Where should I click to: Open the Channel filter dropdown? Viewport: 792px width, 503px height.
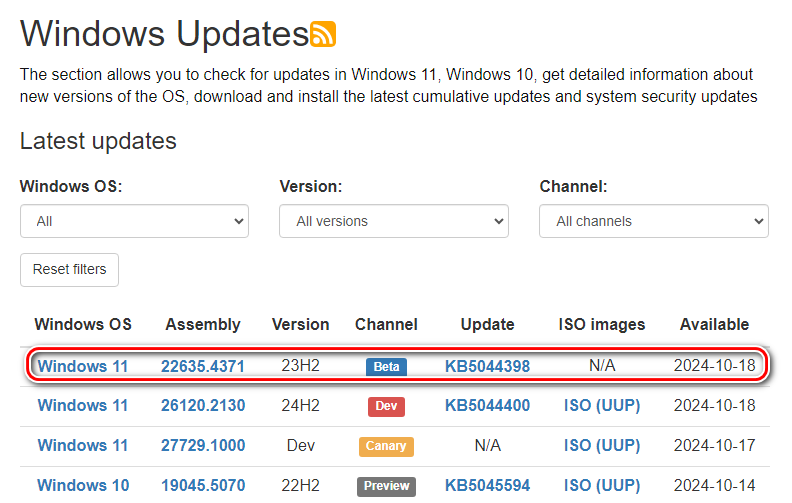(654, 221)
